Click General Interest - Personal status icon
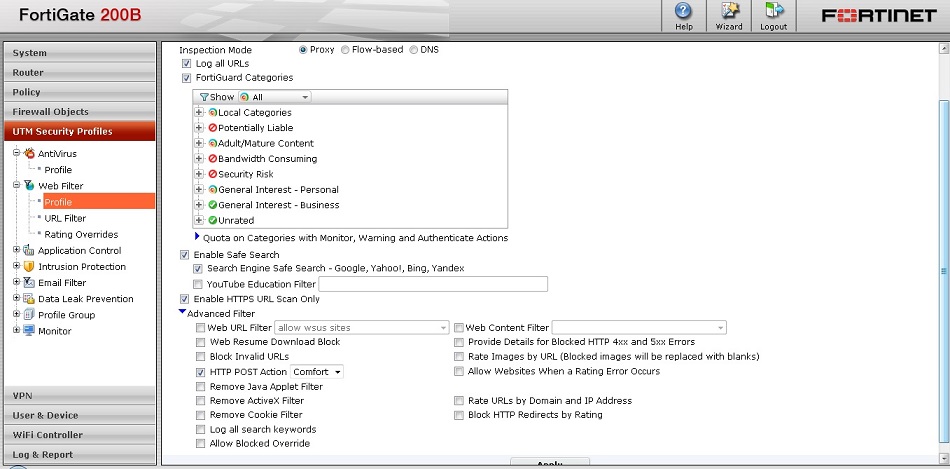The width and height of the screenshot is (950, 469). 213,190
